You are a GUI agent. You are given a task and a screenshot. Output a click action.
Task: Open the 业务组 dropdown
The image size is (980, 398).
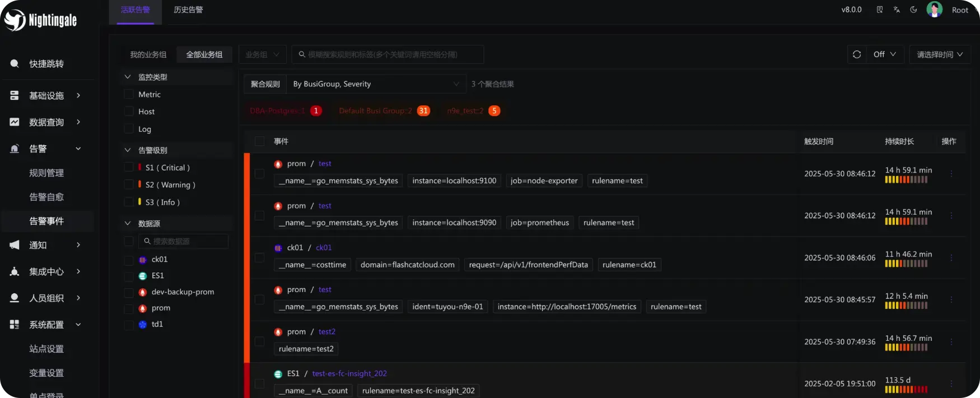point(263,54)
